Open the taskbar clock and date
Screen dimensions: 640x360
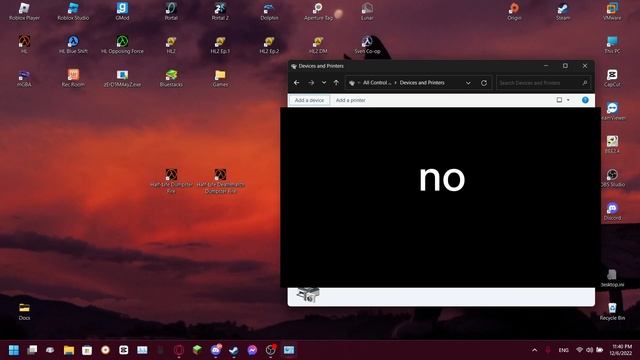point(622,350)
